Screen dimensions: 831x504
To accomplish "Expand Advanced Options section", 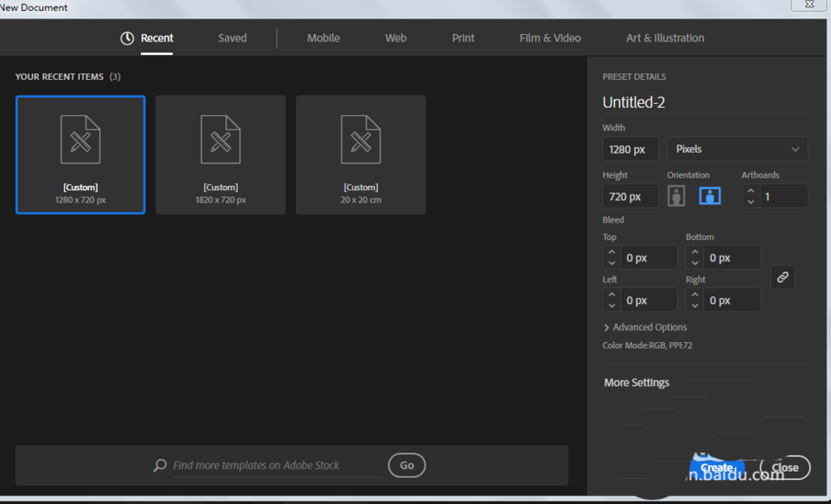I will (x=645, y=327).
